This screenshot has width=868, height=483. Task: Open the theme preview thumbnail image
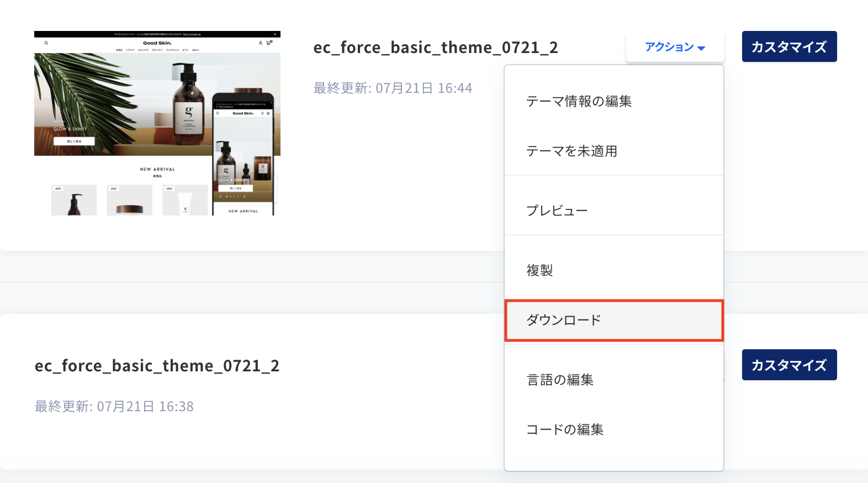pos(157,123)
